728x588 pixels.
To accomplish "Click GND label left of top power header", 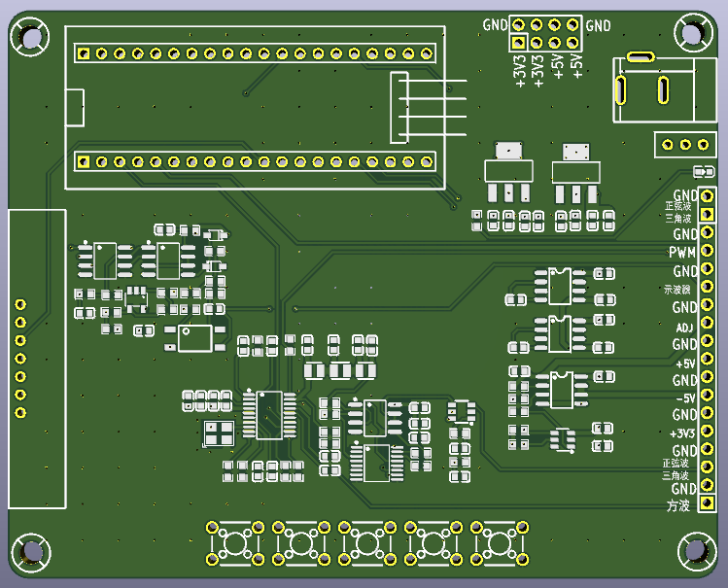I will (495, 24).
